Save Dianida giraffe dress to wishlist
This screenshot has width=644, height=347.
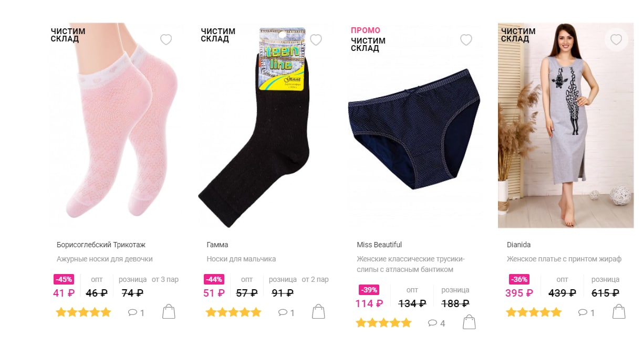pos(616,40)
